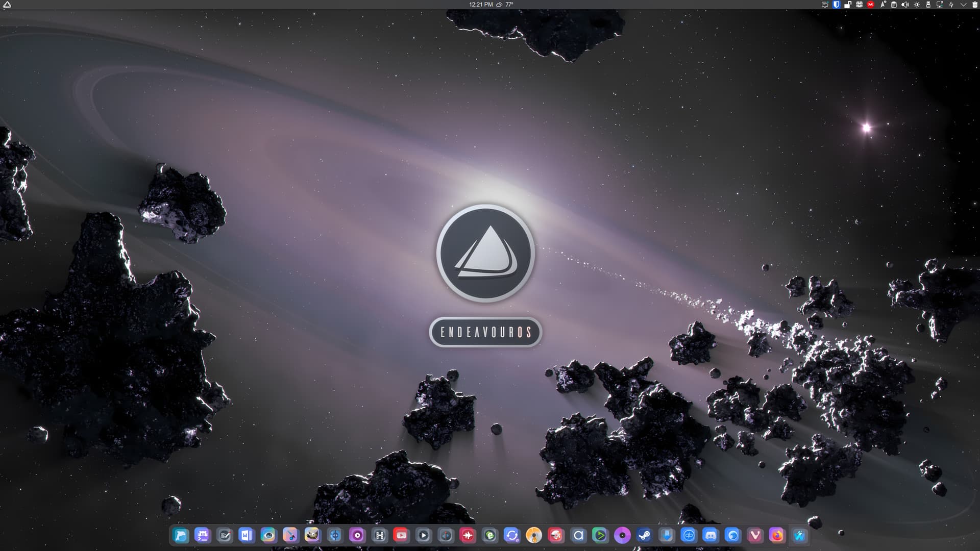
Task: Launch the blue W app at dock end
Action: (x=799, y=535)
